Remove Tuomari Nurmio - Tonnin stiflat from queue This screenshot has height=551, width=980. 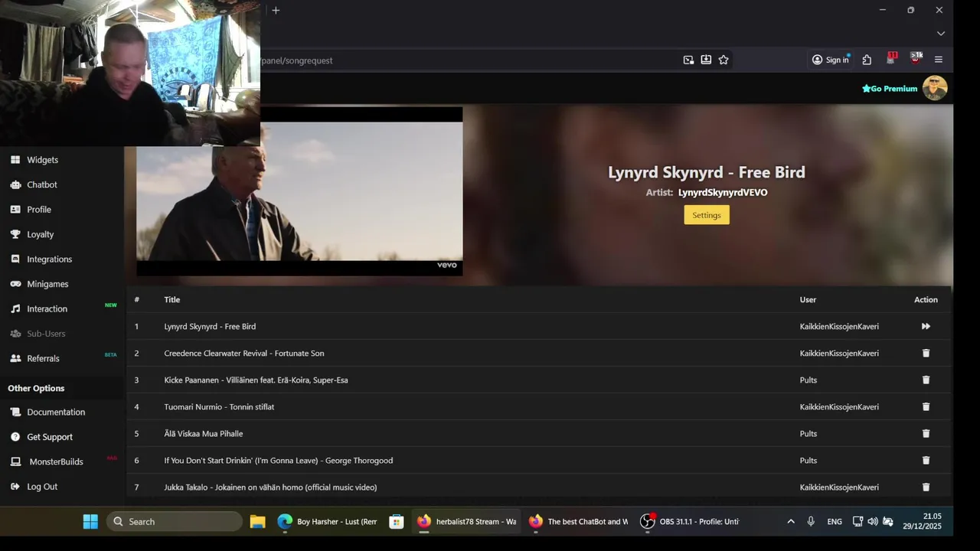pos(926,406)
